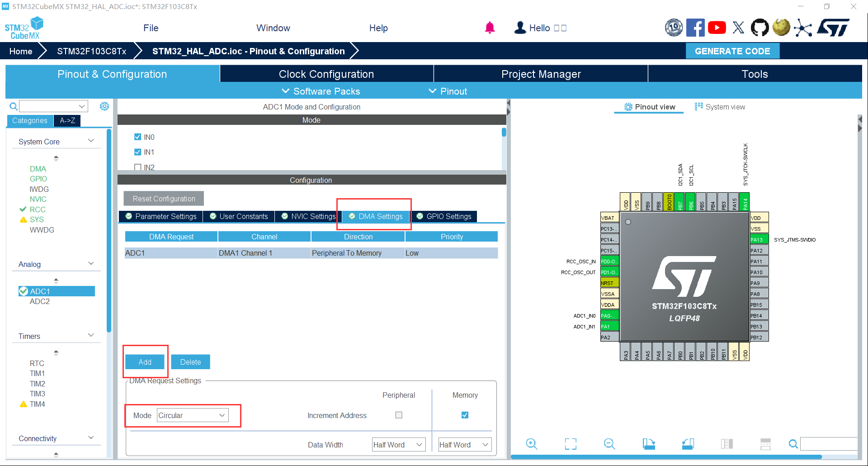Go to Home breadcrumb
Image resolution: width=868 pixels, height=466 pixels.
point(21,51)
